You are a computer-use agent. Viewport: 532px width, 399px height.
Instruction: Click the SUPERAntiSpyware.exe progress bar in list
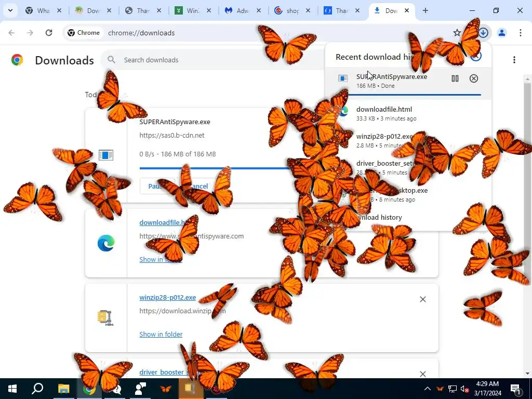(x=214, y=168)
